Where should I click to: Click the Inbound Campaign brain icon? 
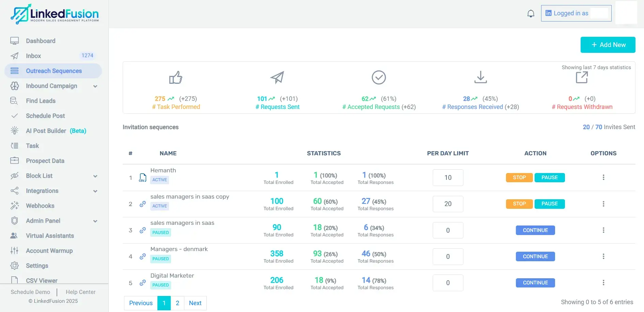[x=14, y=86]
